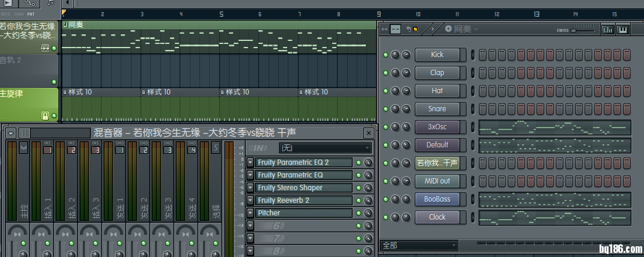644x257 pixels.
Task: Click the lock icon on 主旋律 track
Action: (44, 115)
